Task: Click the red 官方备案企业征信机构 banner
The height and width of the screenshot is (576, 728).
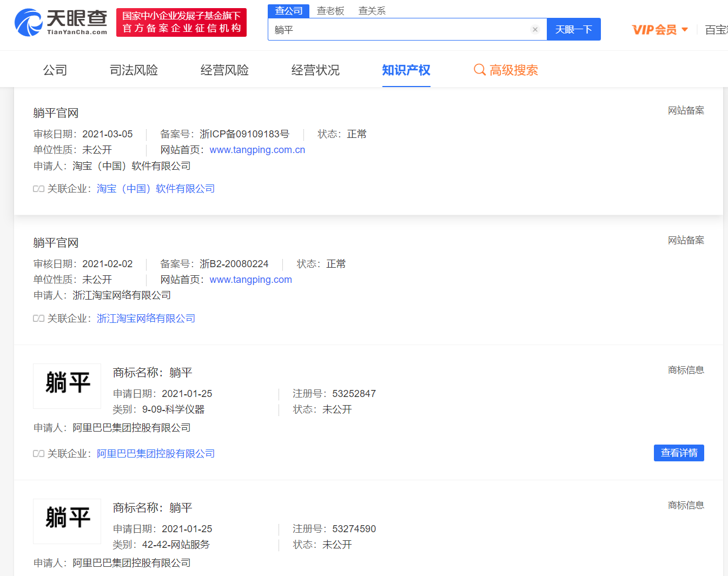Action: pos(181,22)
